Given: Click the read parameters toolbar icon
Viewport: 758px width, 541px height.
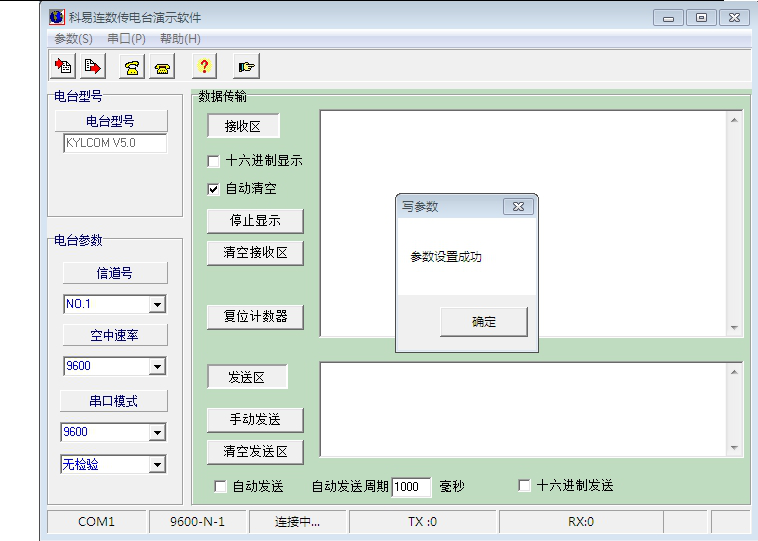Looking at the screenshot, I should point(63,67).
